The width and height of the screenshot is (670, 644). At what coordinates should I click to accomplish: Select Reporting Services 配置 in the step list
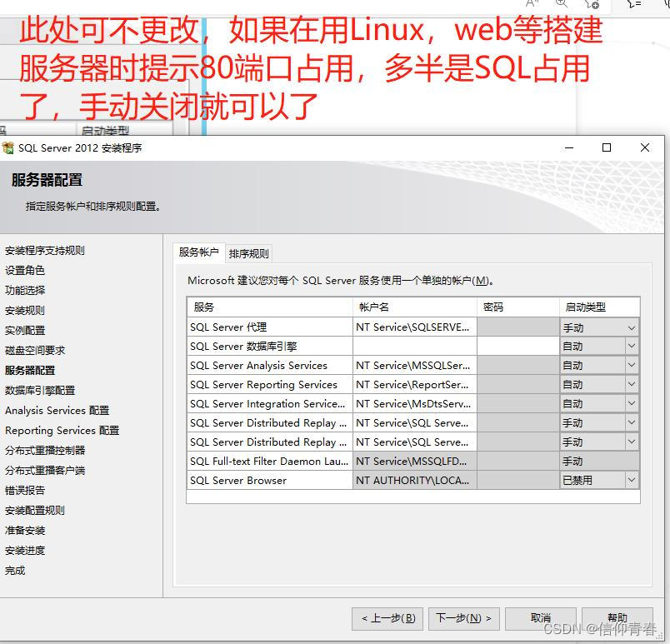tap(62, 431)
